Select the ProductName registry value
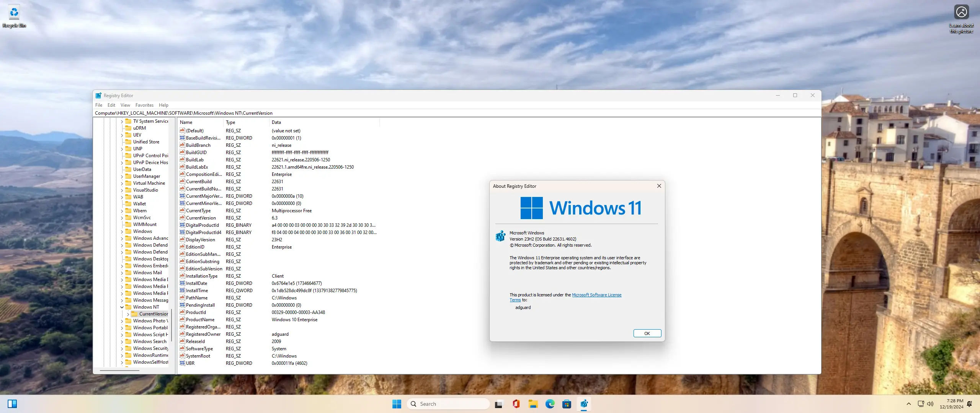Viewport: 980px width, 413px height. point(200,320)
